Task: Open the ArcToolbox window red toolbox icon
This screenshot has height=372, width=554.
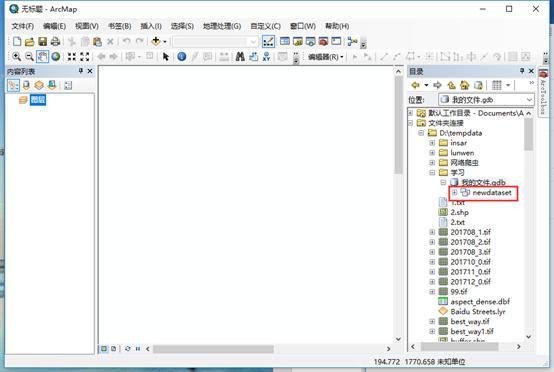Action: click(x=323, y=41)
